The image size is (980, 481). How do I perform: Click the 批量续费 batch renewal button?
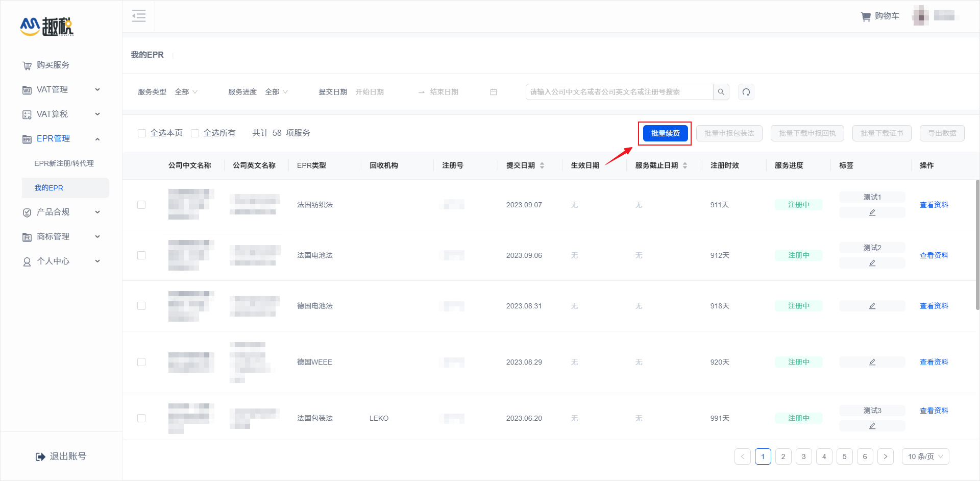(665, 133)
